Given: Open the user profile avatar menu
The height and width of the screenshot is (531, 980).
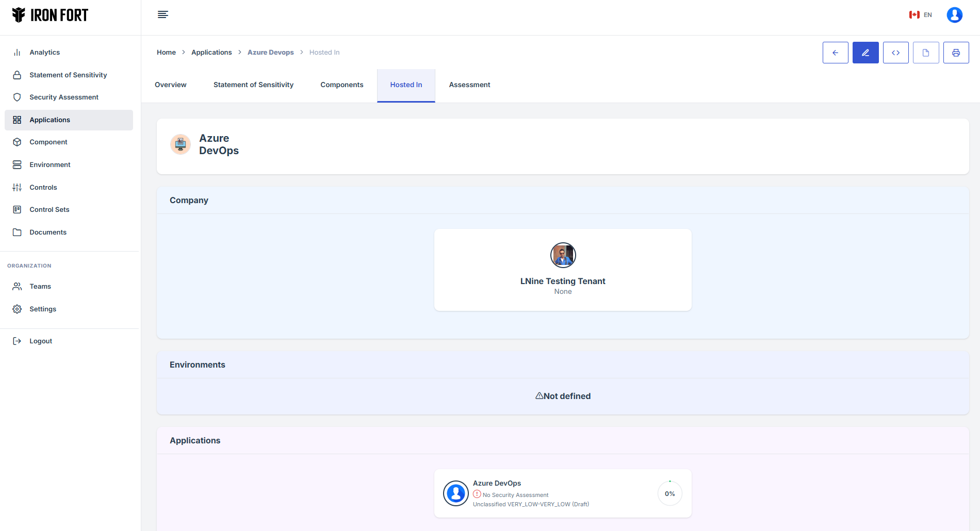Looking at the screenshot, I should pos(954,15).
